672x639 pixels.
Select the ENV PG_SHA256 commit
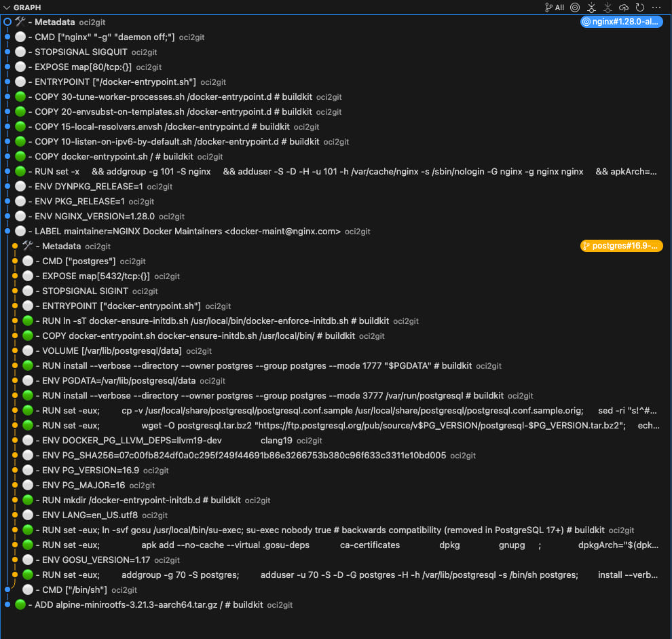336,456
